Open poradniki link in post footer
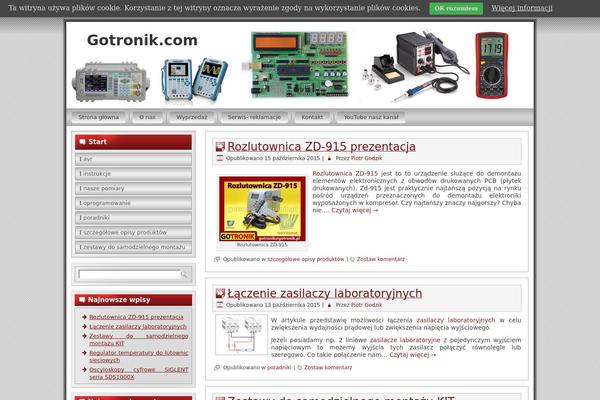This screenshot has height=400, width=600. 279,367
